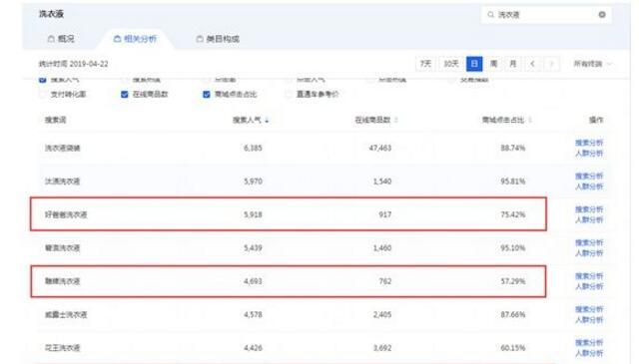The width and height of the screenshot is (639, 364).
Task: Select the 日 (day) period button
Action: [x=474, y=64]
